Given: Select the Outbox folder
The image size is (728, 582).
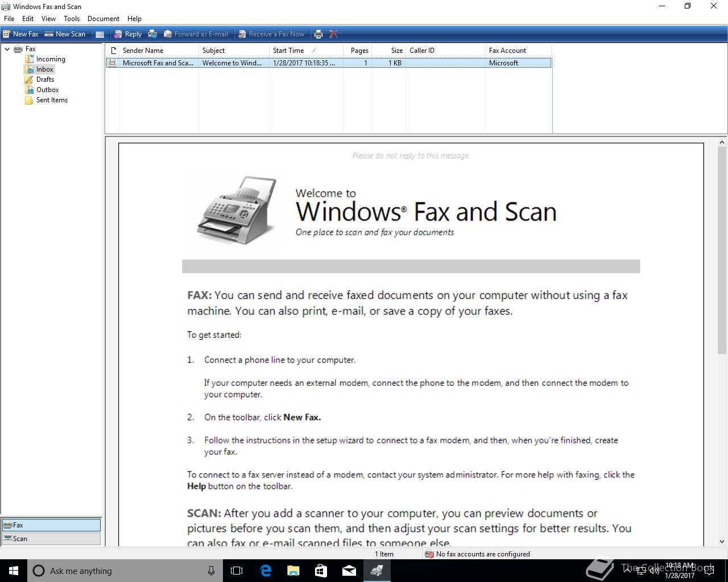Looking at the screenshot, I should (x=48, y=90).
